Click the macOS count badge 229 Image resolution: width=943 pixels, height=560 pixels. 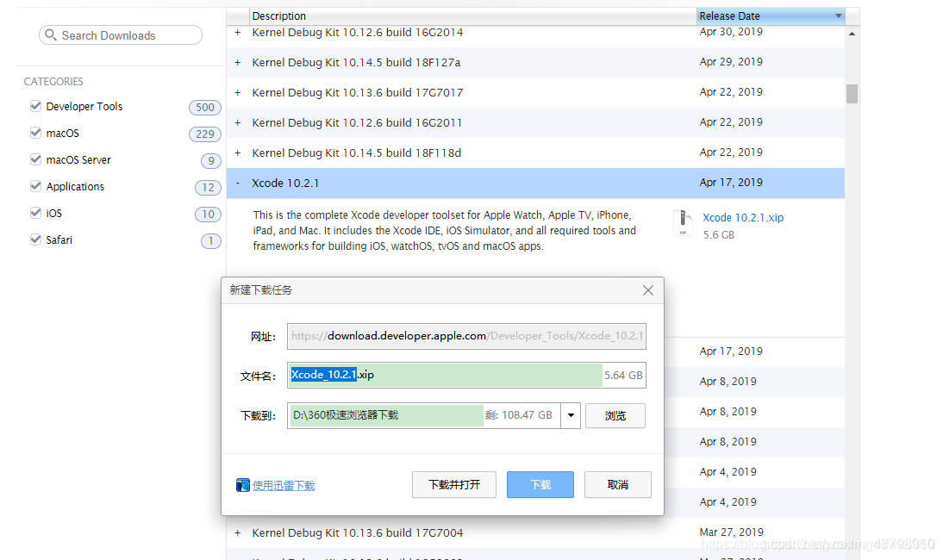pyautogui.click(x=205, y=134)
